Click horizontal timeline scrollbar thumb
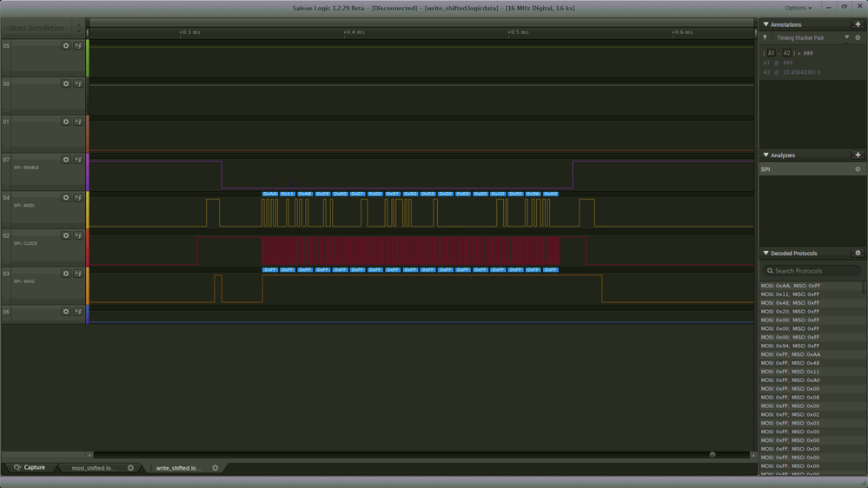The height and width of the screenshot is (488, 868). [712, 455]
